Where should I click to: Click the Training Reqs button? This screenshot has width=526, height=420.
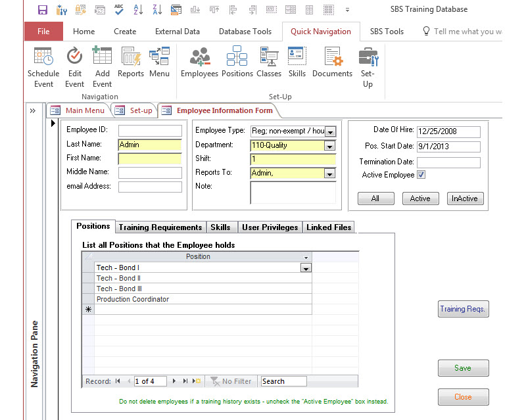tap(463, 309)
